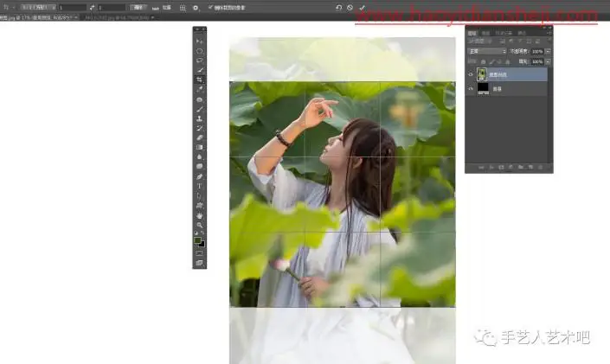This screenshot has width=610, height=364.
Task: Add a layer style via fx icon
Action: [x=491, y=167]
